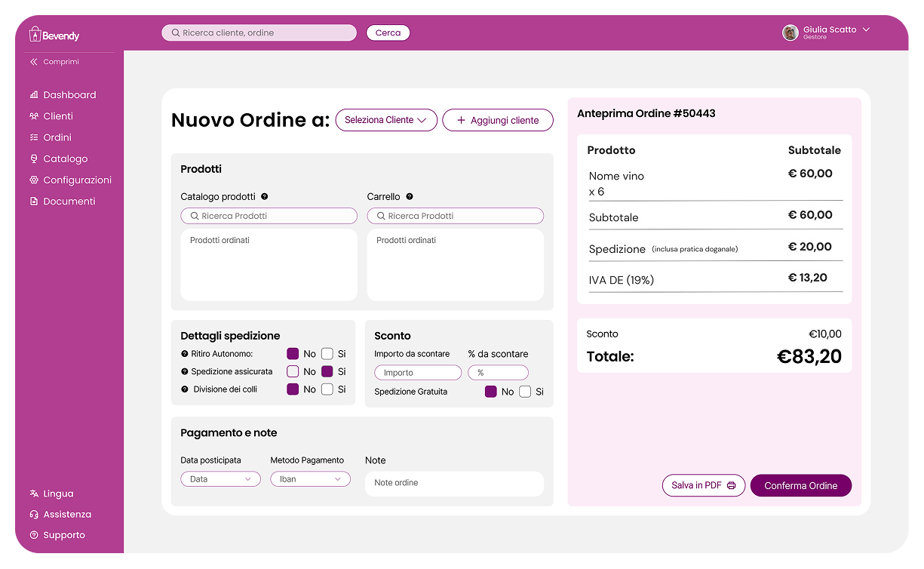Check Si for Ritiro Autonomo
924x569 pixels.
click(327, 353)
